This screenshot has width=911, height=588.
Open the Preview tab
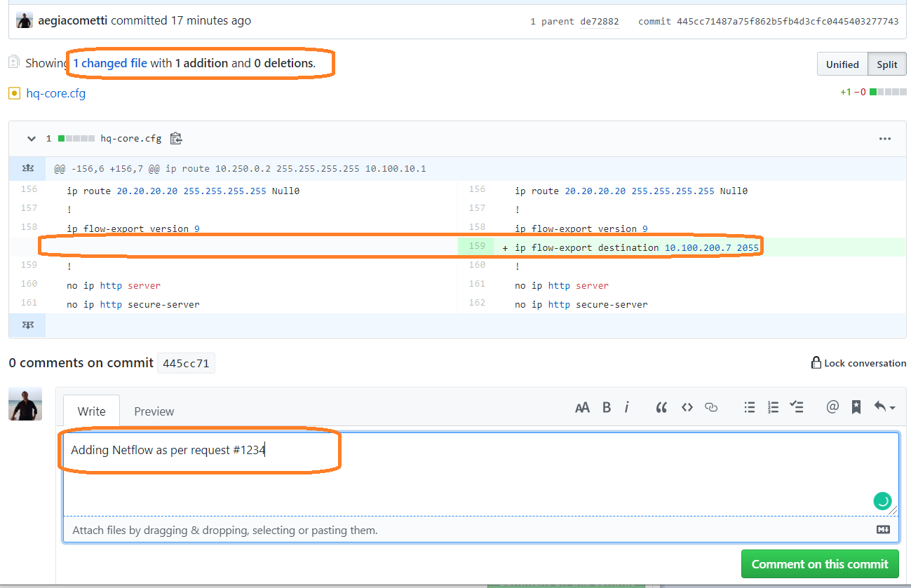154,411
